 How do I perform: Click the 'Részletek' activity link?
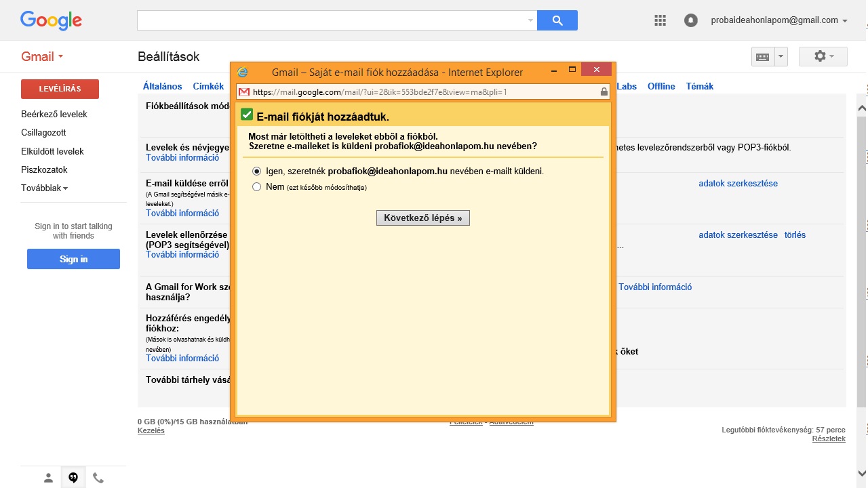click(829, 439)
